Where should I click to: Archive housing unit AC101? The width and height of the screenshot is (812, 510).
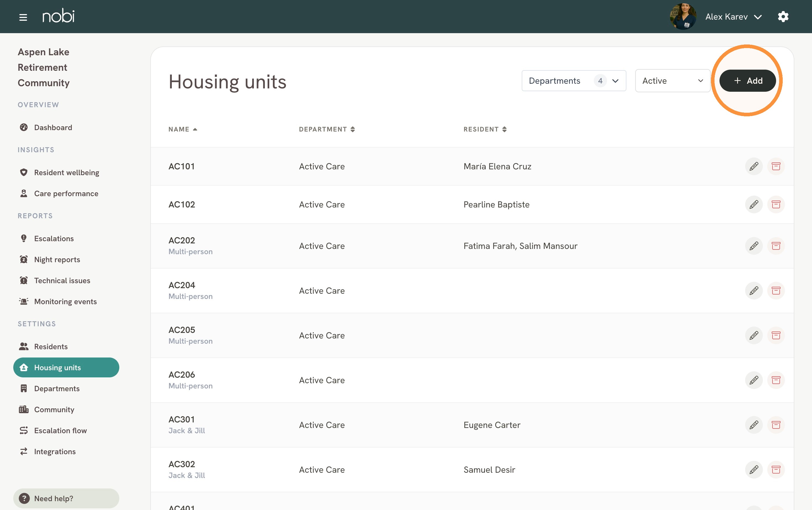tap(776, 166)
